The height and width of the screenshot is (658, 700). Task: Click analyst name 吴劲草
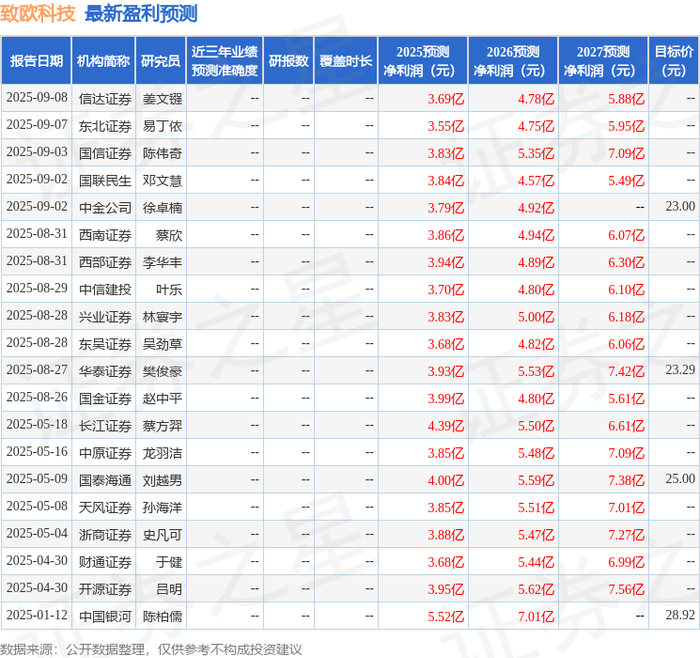(x=162, y=344)
